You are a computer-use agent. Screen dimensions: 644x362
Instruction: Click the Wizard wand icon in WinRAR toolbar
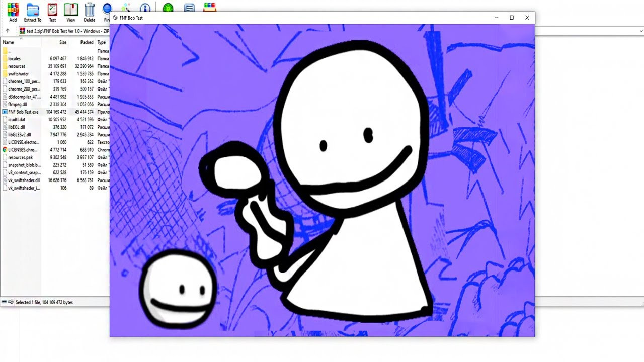coord(126,7)
